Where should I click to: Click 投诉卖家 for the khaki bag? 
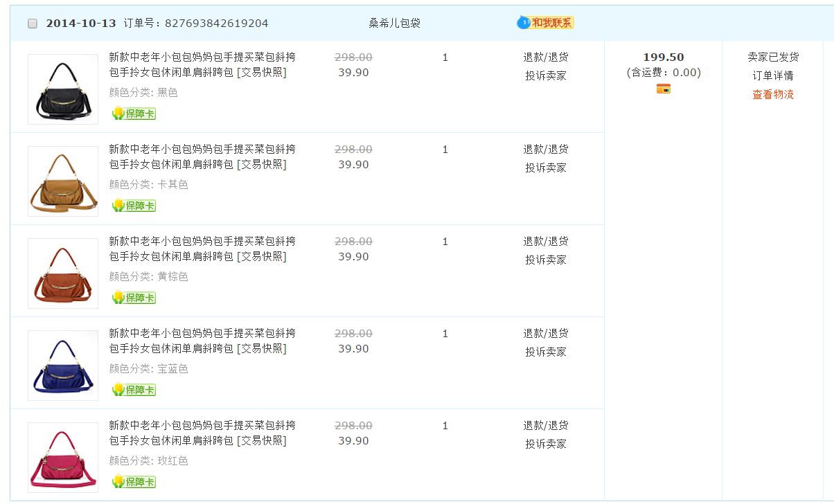coord(546,168)
